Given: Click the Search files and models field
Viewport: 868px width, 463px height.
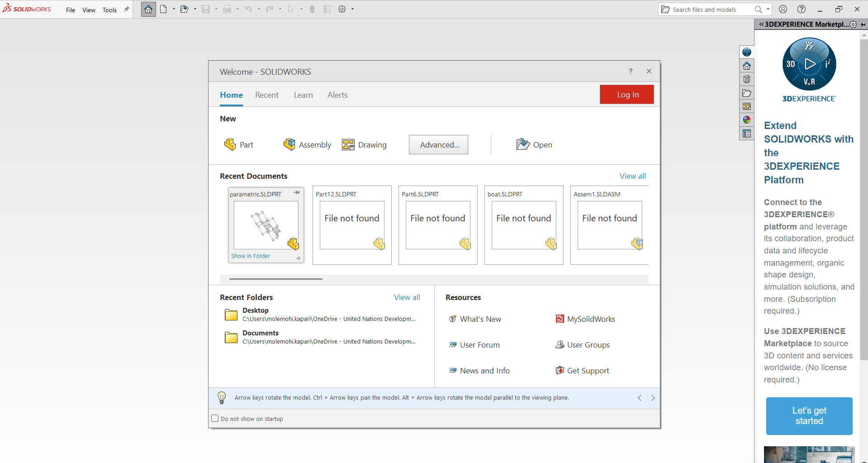Looking at the screenshot, I should (x=705, y=10).
